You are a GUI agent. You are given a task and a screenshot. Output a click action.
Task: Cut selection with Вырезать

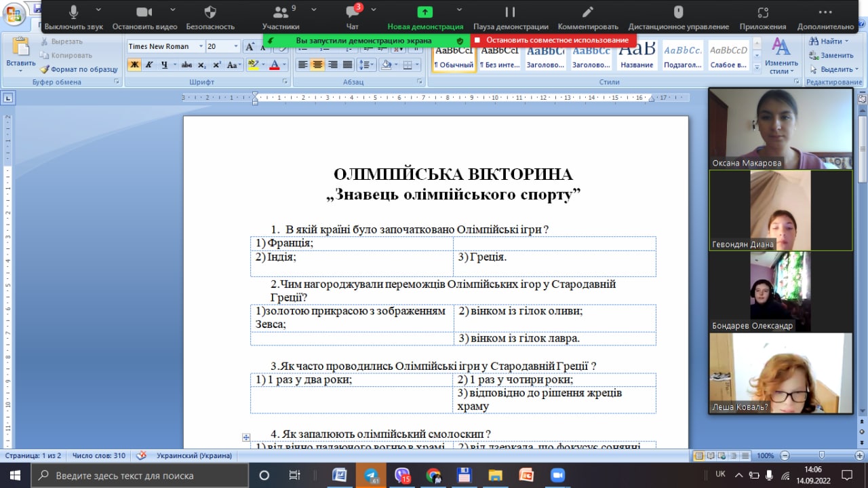[61, 41]
